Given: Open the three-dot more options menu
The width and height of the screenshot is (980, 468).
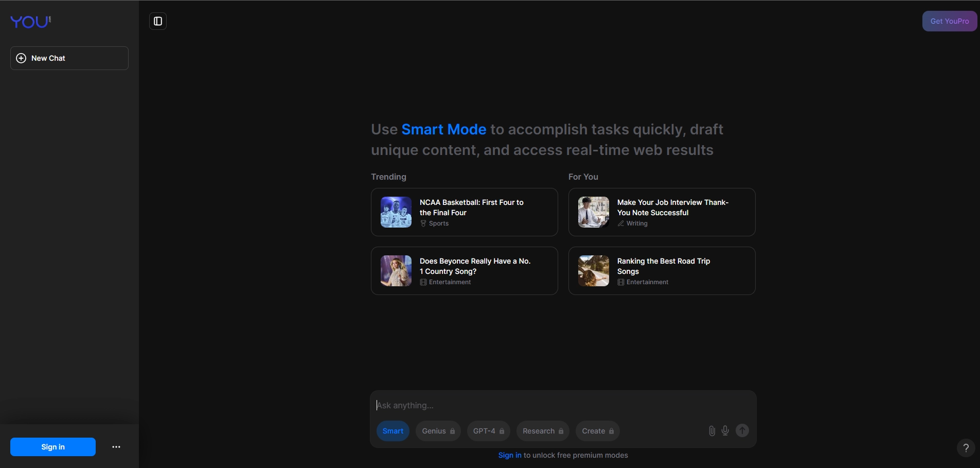Looking at the screenshot, I should coord(116,447).
